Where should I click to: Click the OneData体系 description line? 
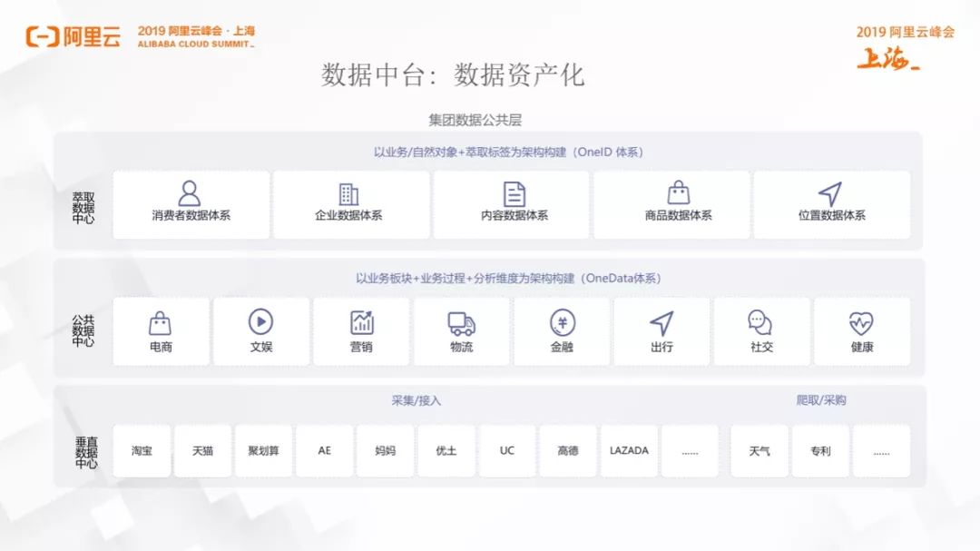[x=508, y=279]
